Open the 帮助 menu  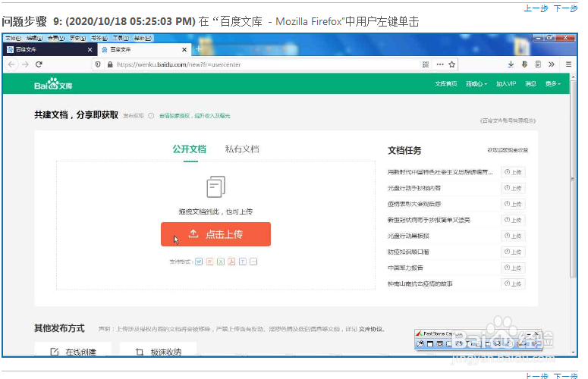[x=143, y=38]
